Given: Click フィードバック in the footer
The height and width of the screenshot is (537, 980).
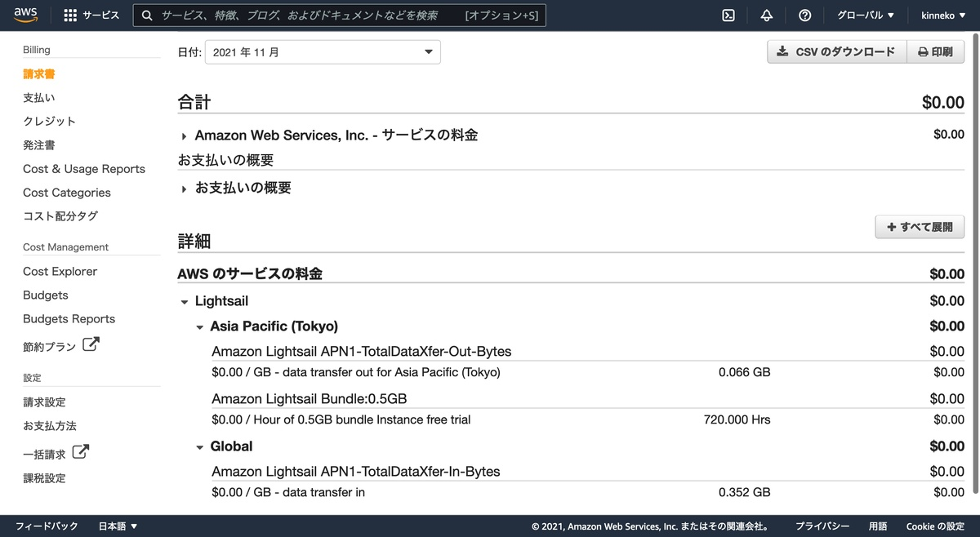Looking at the screenshot, I should click(47, 526).
